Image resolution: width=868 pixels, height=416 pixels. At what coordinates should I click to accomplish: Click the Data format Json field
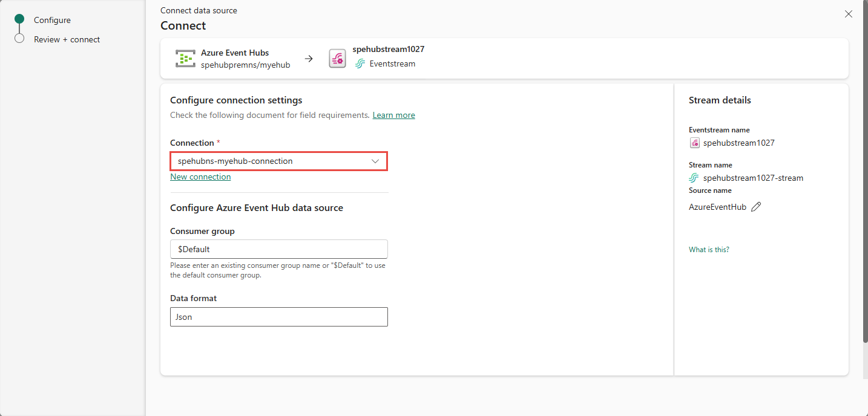click(x=279, y=317)
